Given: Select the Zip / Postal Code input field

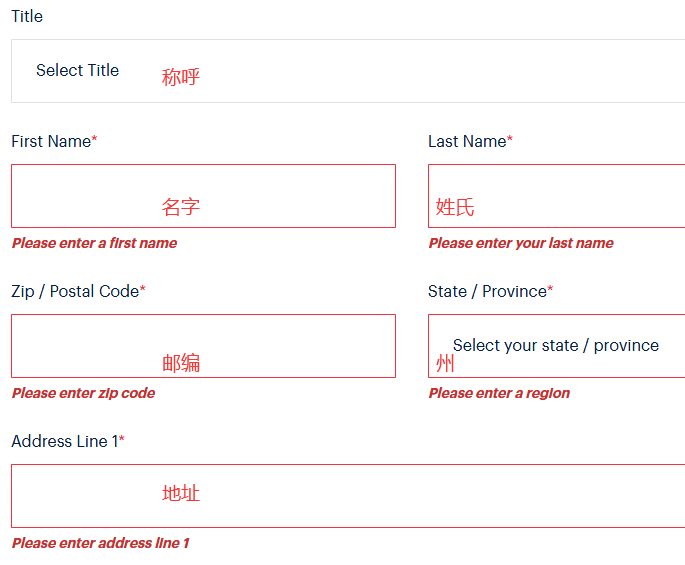Looking at the screenshot, I should click(x=204, y=346).
